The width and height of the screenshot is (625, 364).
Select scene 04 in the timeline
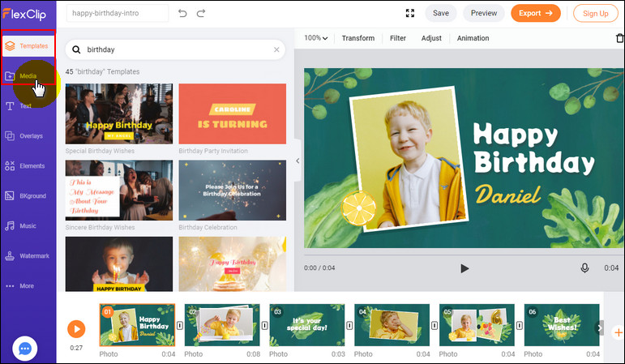pos(392,325)
